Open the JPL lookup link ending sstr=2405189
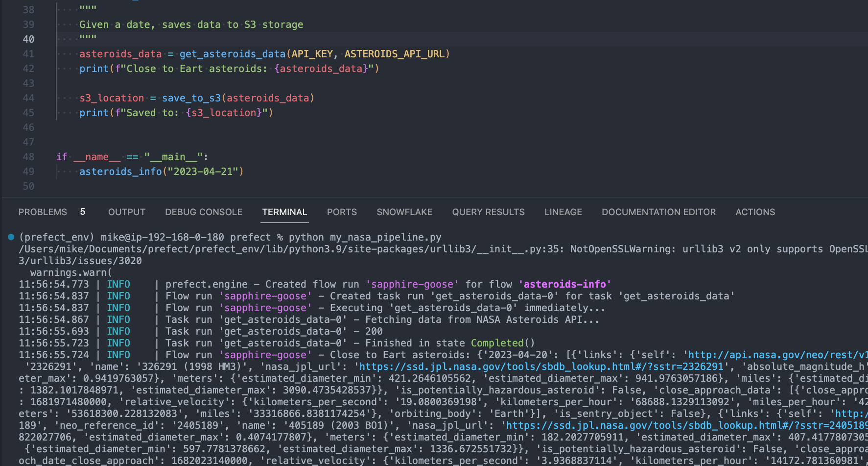 point(687,425)
